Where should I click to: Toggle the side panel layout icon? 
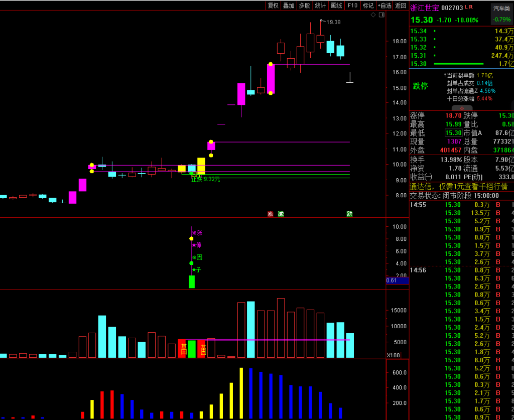pos(381,15)
